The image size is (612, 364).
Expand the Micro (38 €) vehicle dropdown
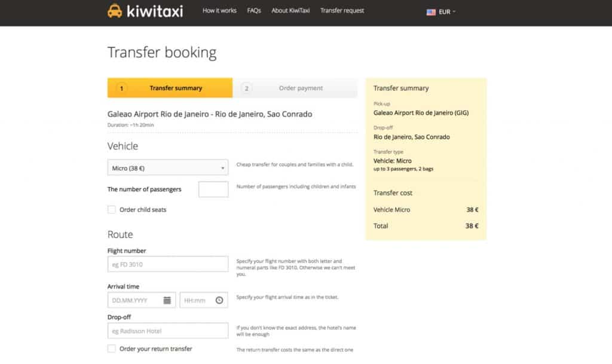167,168
